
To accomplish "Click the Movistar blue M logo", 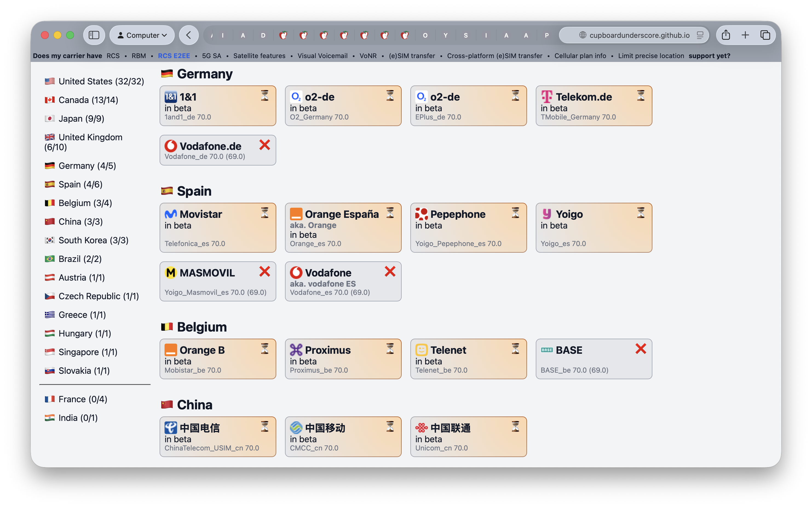I will (171, 214).
